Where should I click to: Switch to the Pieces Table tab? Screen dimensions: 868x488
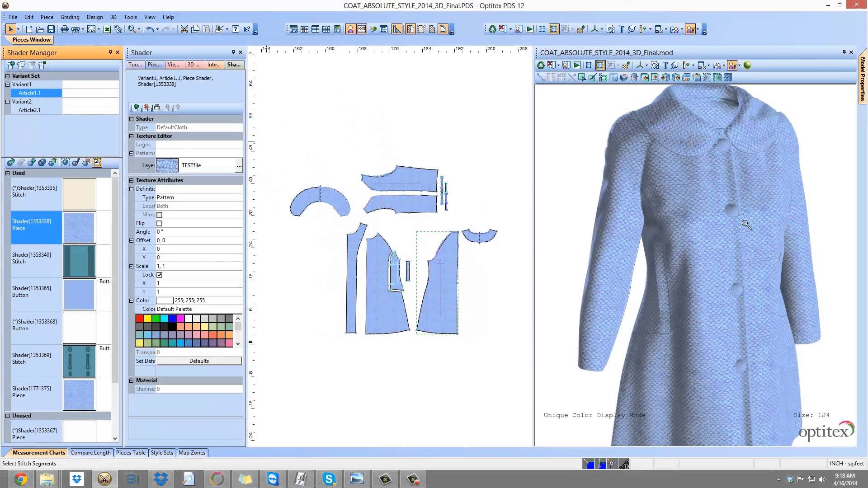coord(131,452)
